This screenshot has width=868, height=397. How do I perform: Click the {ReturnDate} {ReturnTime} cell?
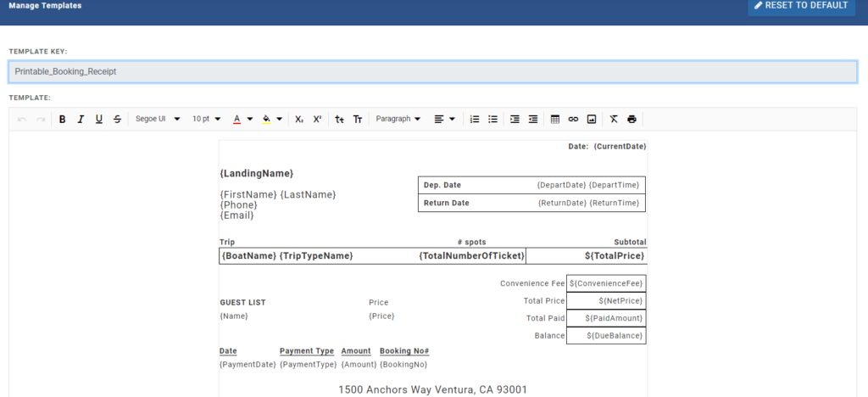[588, 203]
